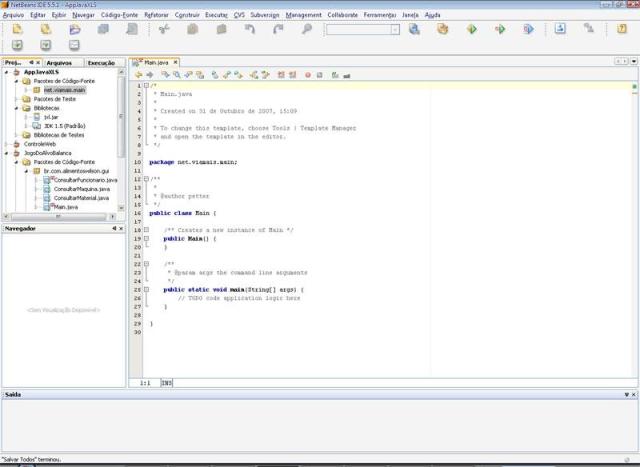Viewport: 640px width, 467px height.
Task: Toggle the code fold on the Main() constructor
Action: click(x=146, y=239)
